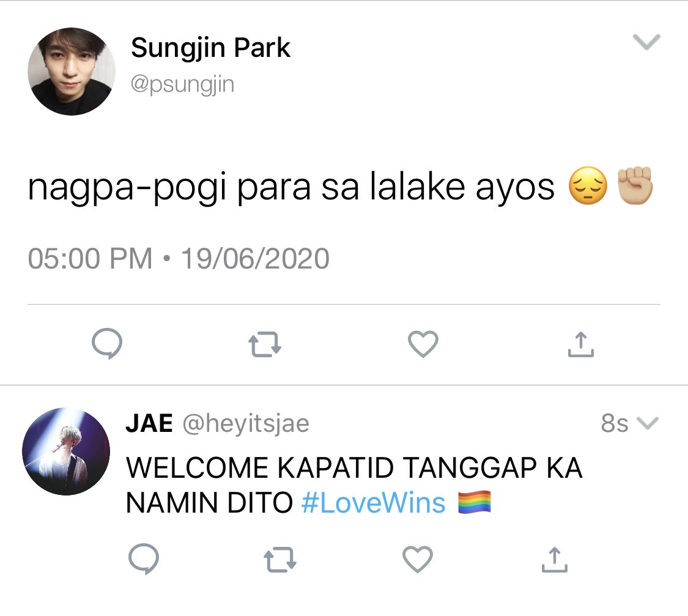Open the JAE display name
The image size is (688, 616).
pyautogui.click(x=149, y=423)
